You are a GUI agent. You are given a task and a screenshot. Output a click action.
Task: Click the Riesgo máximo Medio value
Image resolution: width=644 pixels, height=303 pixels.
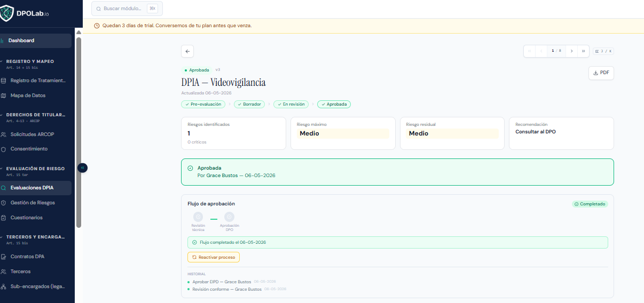(x=343, y=133)
